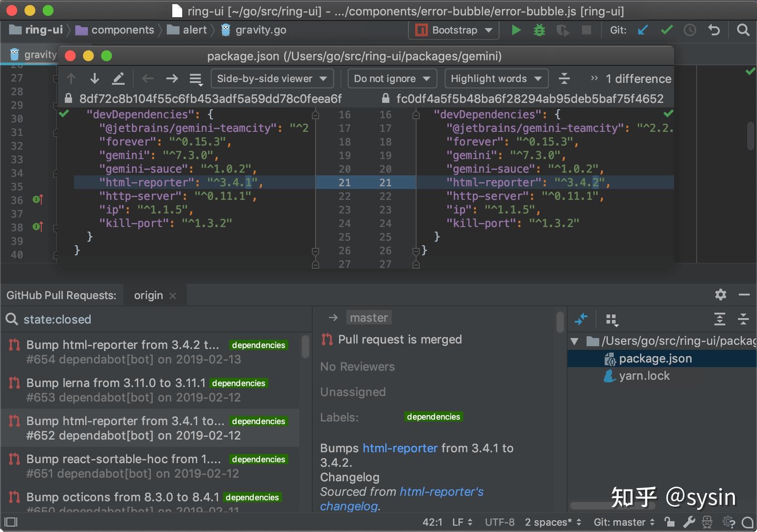Start debugging with the bug icon
This screenshot has width=757, height=532.
pyautogui.click(x=539, y=30)
